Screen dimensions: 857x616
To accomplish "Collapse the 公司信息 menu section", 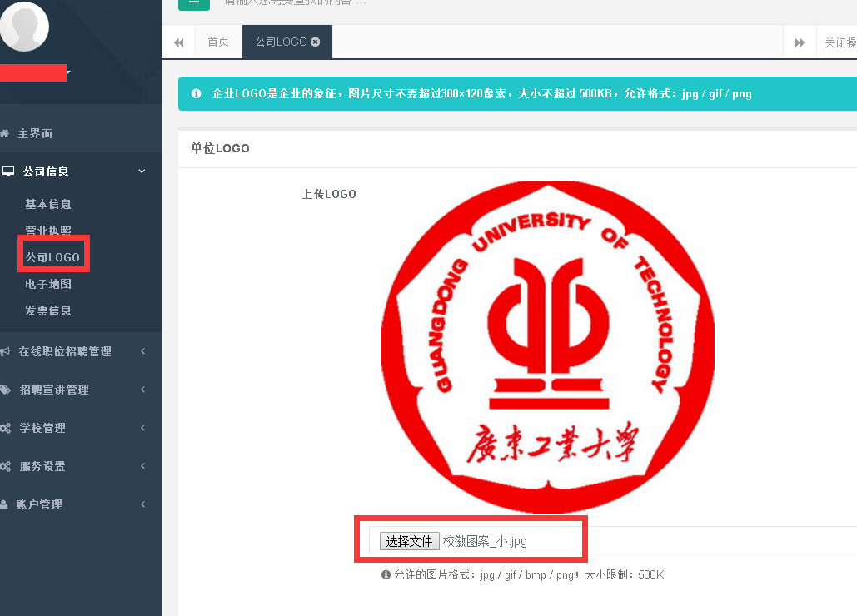I will pyautogui.click(x=142, y=171).
